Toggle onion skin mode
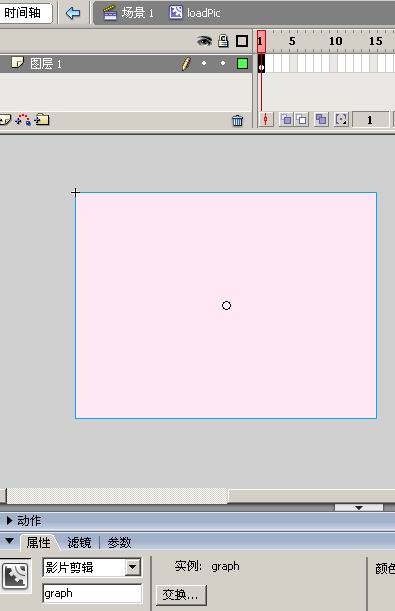The width and height of the screenshot is (395, 611). tap(286, 120)
